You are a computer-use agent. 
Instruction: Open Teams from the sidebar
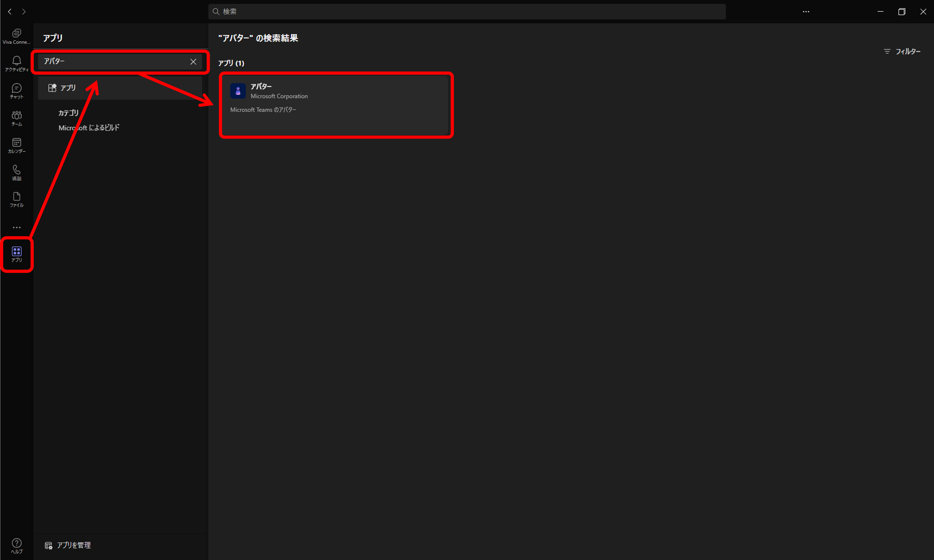tap(17, 118)
